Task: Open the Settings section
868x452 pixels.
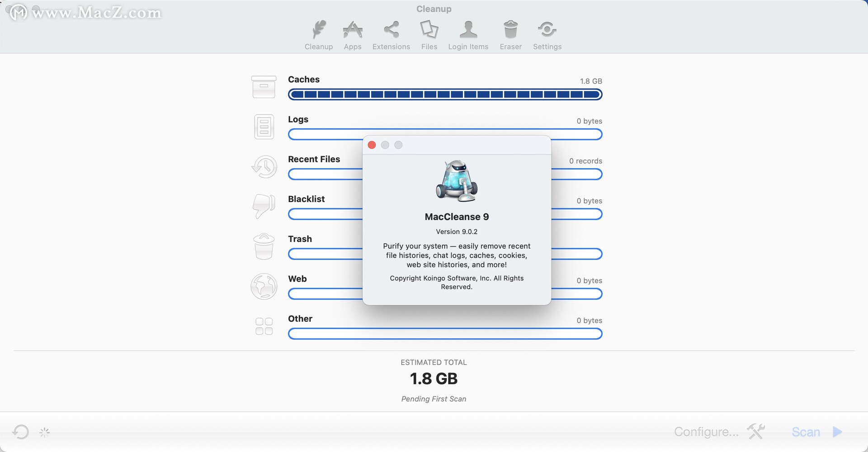Action: click(547, 35)
